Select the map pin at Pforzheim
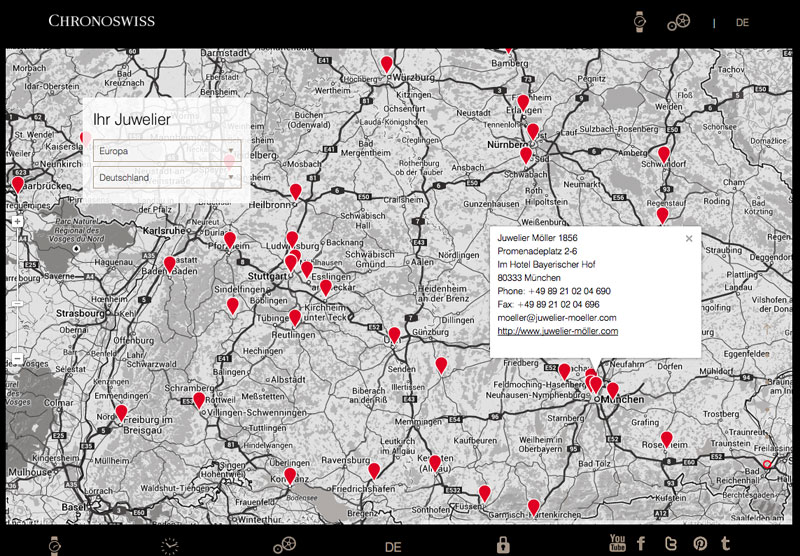Image resolution: width=800 pixels, height=556 pixels. (230, 240)
